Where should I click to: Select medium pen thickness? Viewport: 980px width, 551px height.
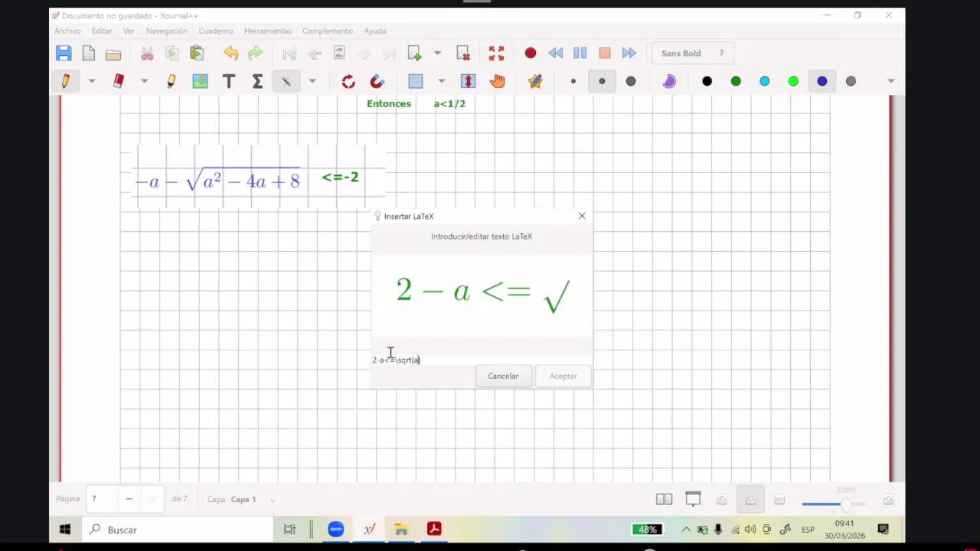[x=602, y=81]
